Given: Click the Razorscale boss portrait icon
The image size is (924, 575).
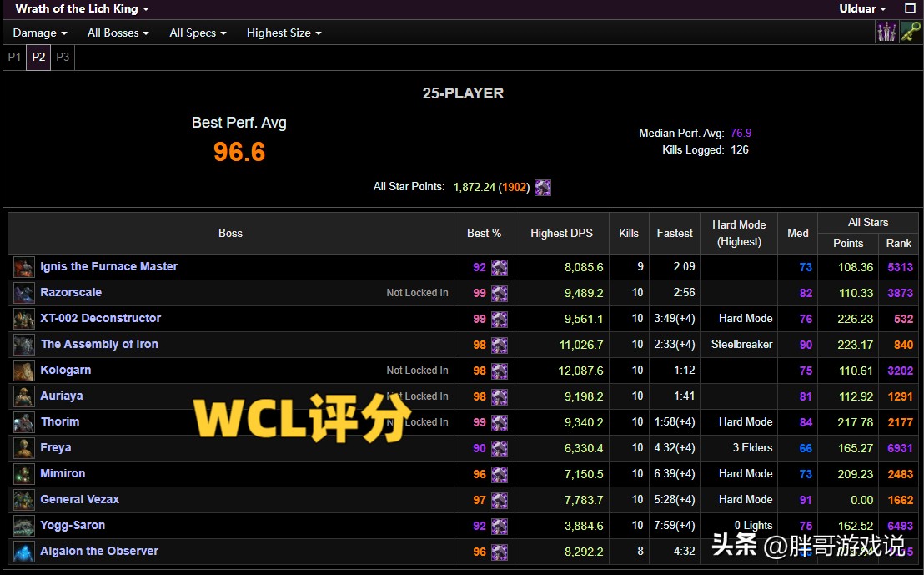Looking at the screenshot, I should pyautogui.click(x=23, y=292).
